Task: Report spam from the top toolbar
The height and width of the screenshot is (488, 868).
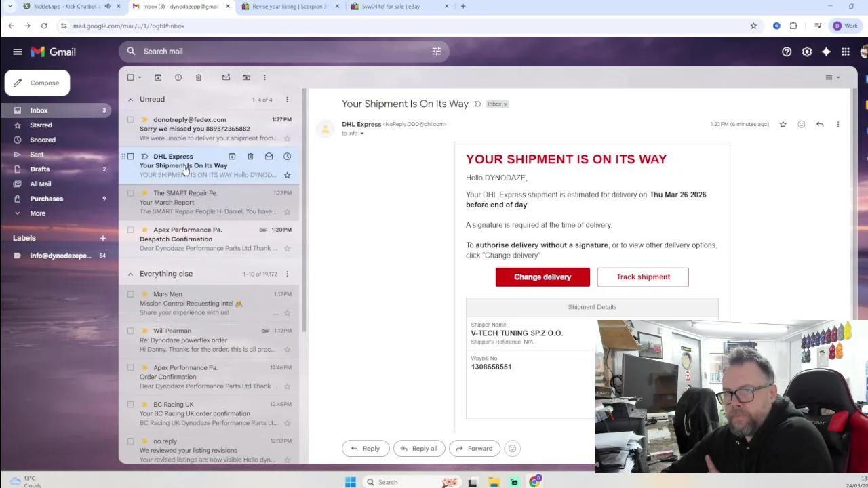Action: [178, 77]
